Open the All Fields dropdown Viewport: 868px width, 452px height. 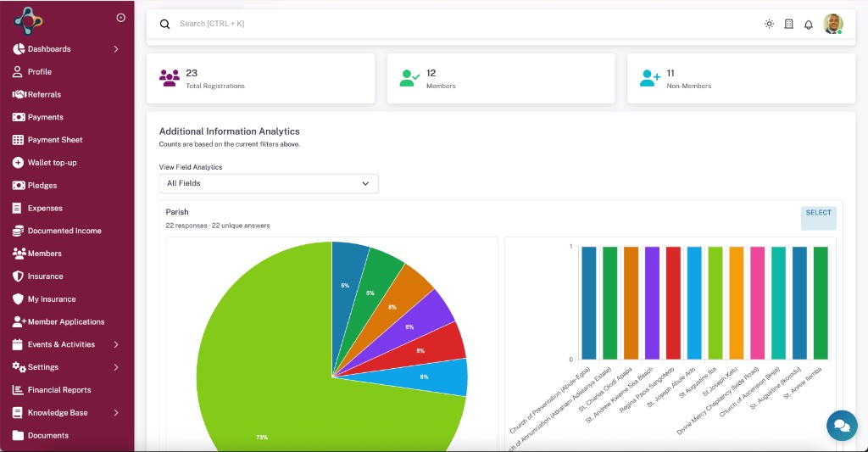(x=269, y=183)
